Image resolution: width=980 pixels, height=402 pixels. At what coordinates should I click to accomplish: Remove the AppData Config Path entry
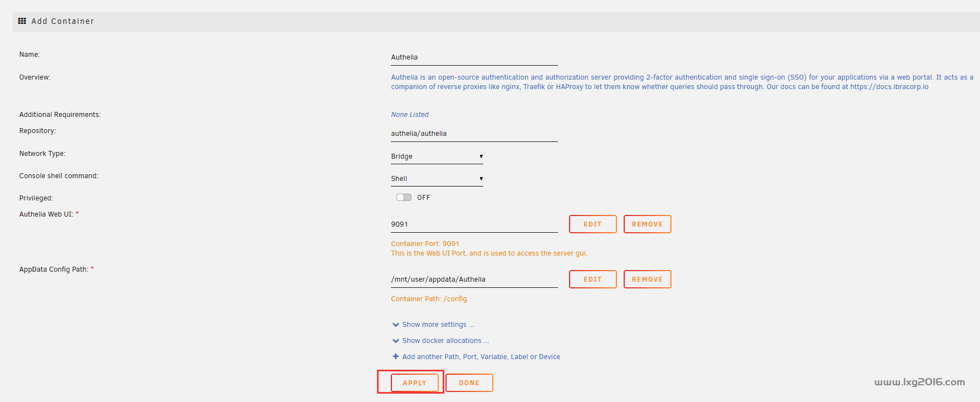point(648,280)
